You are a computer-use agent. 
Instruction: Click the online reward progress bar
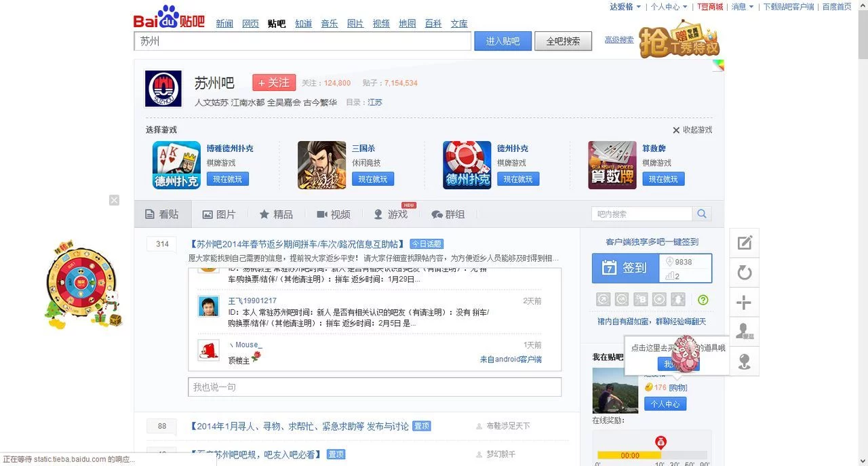[x=651, y=455]
